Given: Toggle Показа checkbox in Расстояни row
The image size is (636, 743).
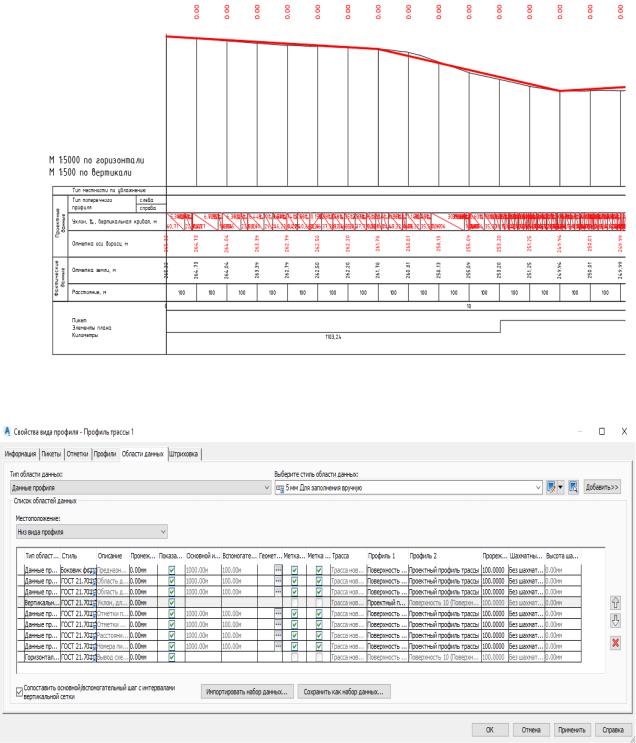Looking at the screenshot, I should pyautogui.click(x=172, y=635).
